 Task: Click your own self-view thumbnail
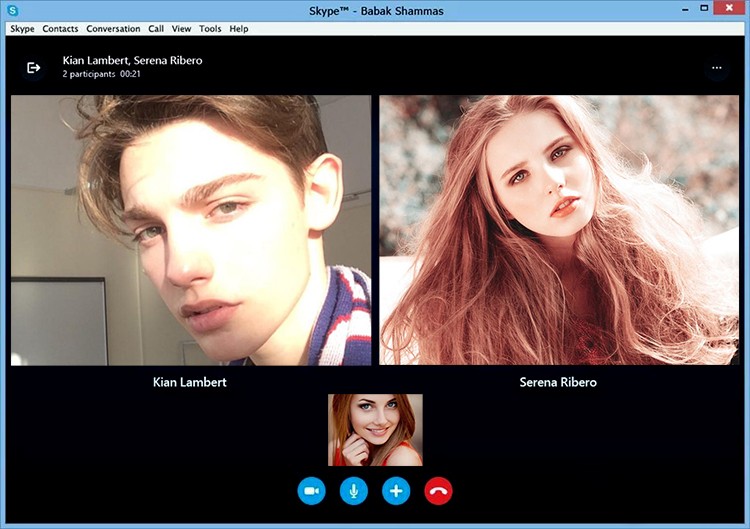pyautogui.click(x=375, y=430)
